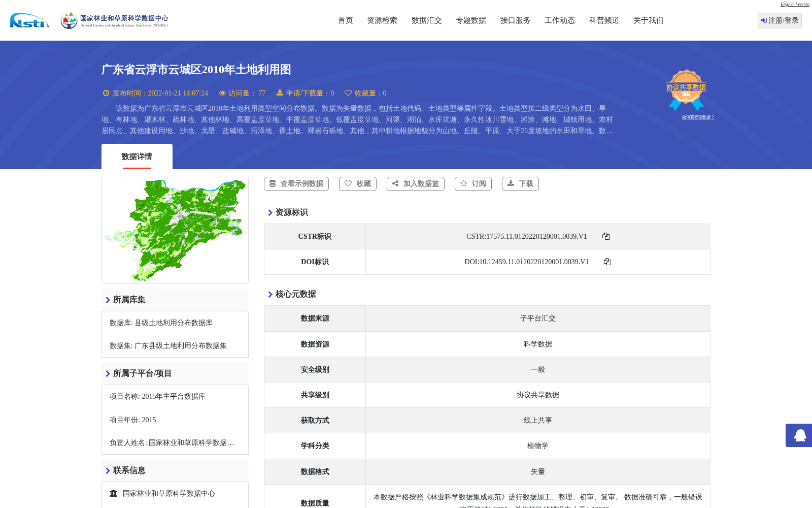Click the chevron beside 联系信息
This screenshot has height=508, width=812.
pyautogui.click(x=108, y=470)
